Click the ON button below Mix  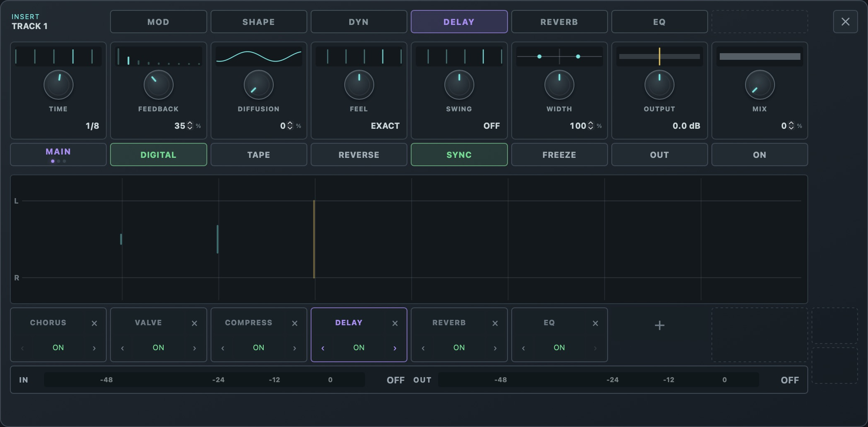(x=759, y=155)
